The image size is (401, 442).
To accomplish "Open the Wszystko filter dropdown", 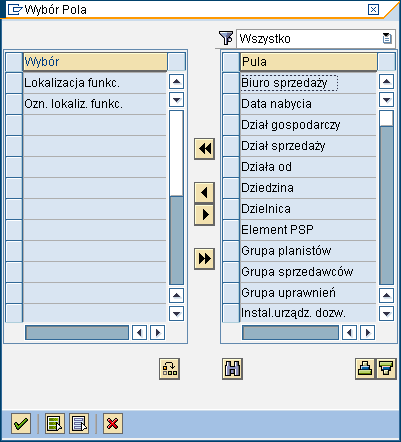I will tap(387, 39).
